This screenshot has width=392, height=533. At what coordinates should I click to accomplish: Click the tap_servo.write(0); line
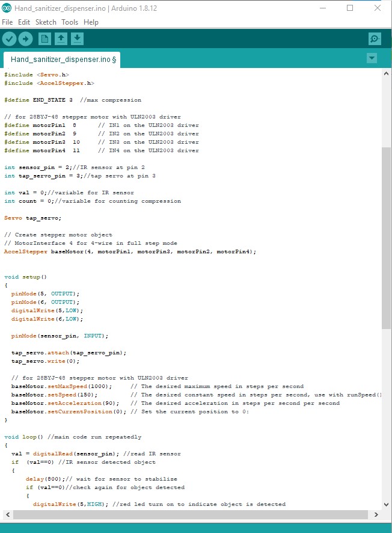[x=45, y=361]
